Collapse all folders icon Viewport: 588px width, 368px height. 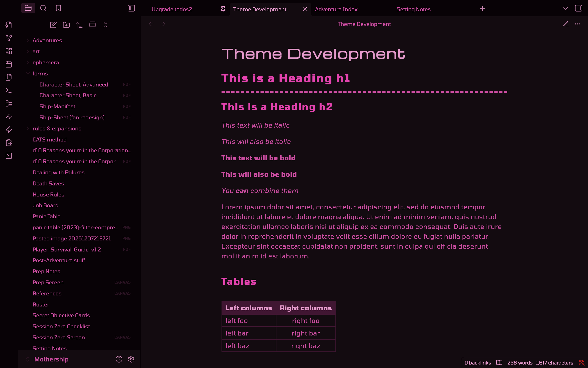105,25
